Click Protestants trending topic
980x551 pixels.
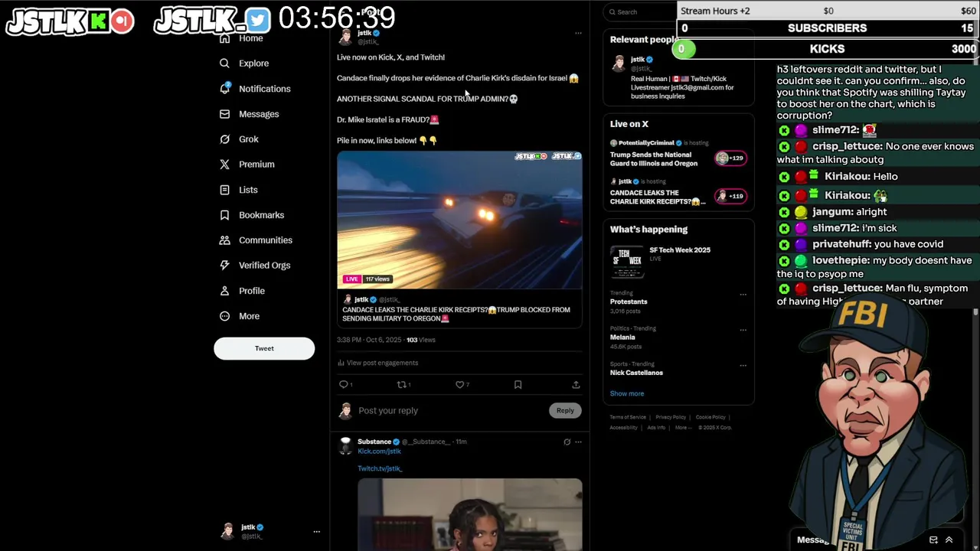629,302
